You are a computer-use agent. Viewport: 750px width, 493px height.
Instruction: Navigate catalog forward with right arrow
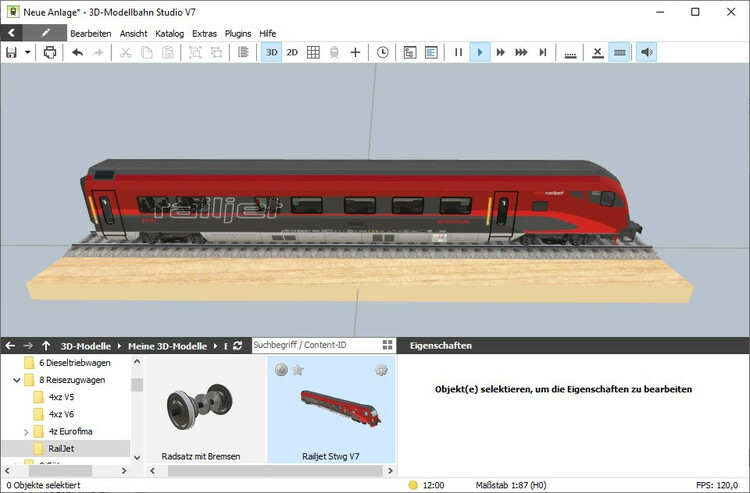pyautogui.click(x=28, y=345)
